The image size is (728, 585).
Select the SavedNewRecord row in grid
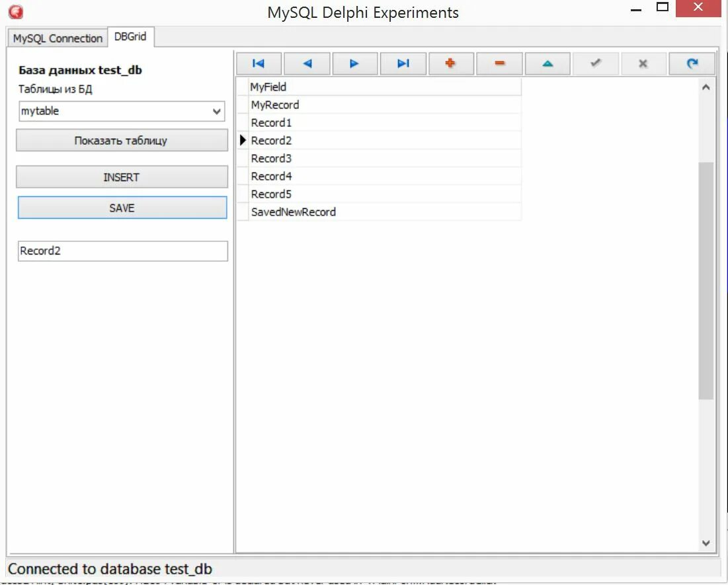coord(384,212)
